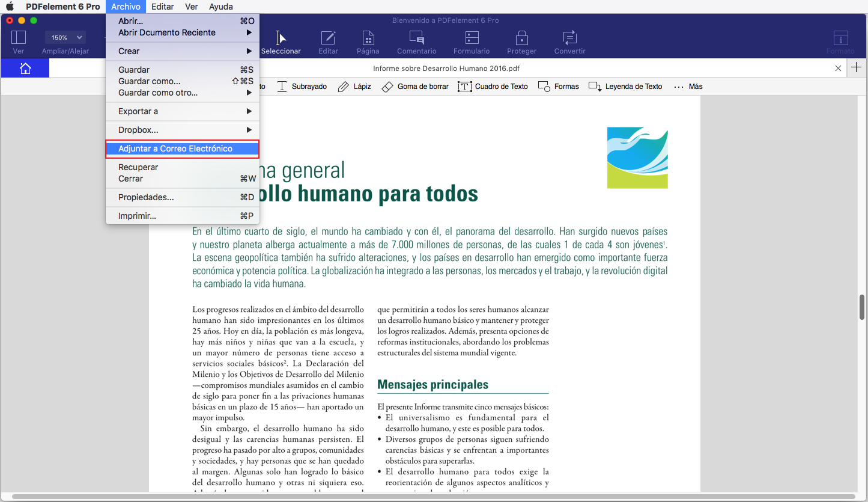Open the Comentario tools
Viewport: 868px width, 502px height.
tap(417, 43)
